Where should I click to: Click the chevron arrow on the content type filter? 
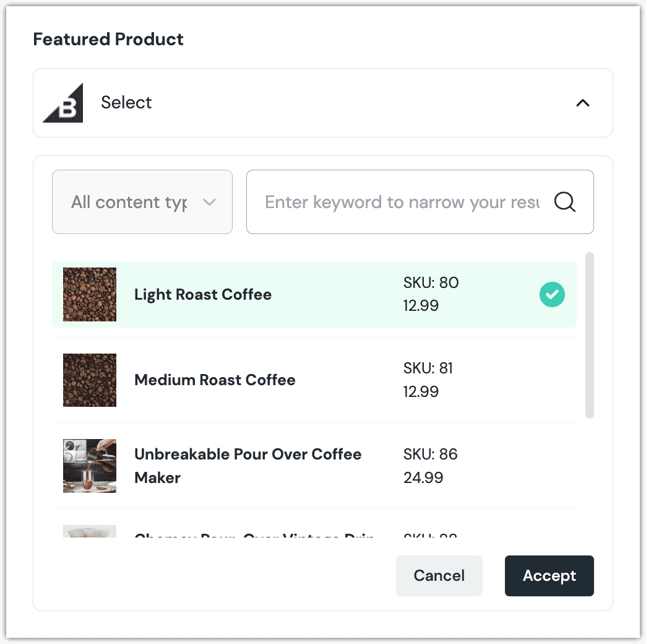click(x=209, y=202)
